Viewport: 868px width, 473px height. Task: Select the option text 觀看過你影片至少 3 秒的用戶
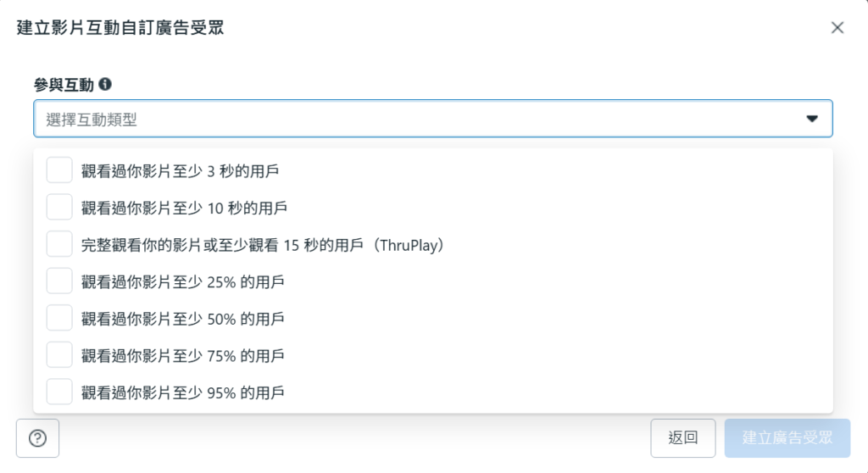tap(181, 171)
